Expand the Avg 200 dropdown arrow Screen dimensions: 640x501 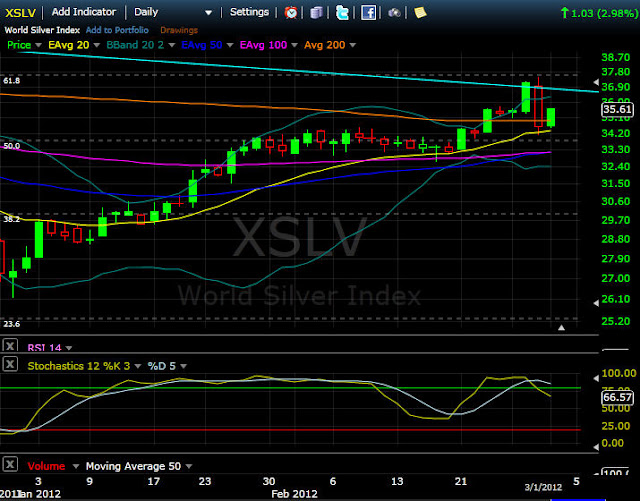click(x=352, y=45)
